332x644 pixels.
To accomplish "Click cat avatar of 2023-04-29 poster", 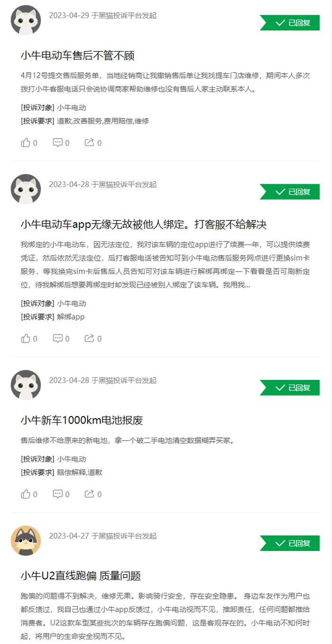I will 26,20.
